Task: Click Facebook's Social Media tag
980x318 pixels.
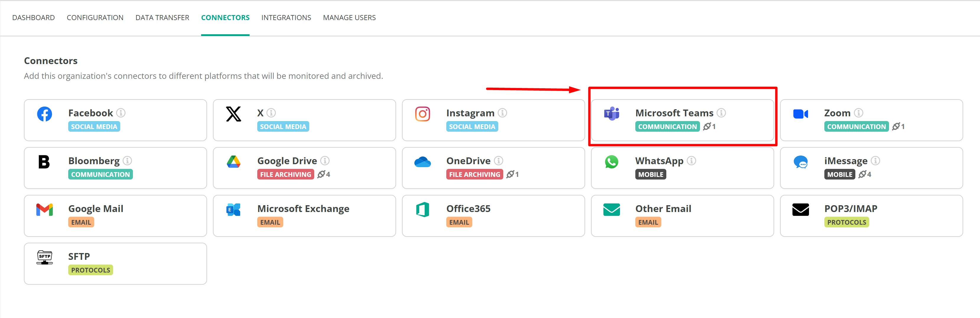Action: tap(94, 127)
